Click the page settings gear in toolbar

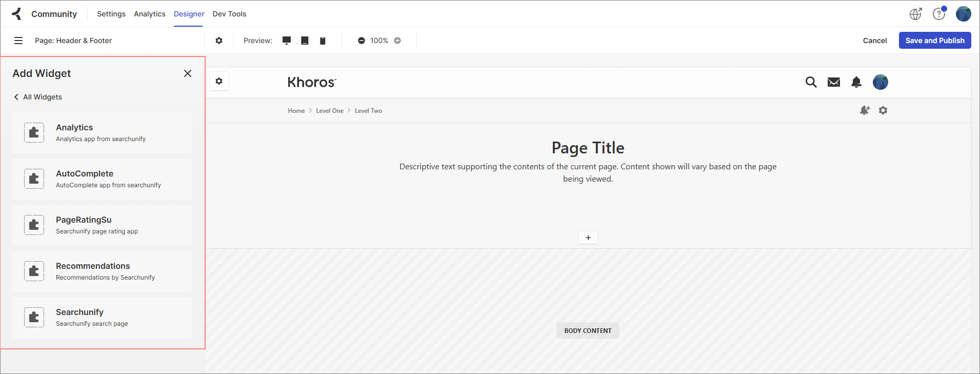coord(219,41)
